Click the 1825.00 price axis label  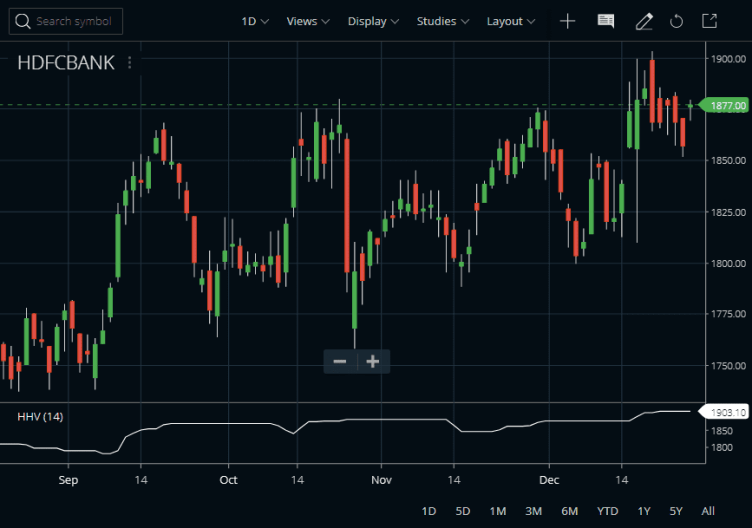tap(728, 212)
